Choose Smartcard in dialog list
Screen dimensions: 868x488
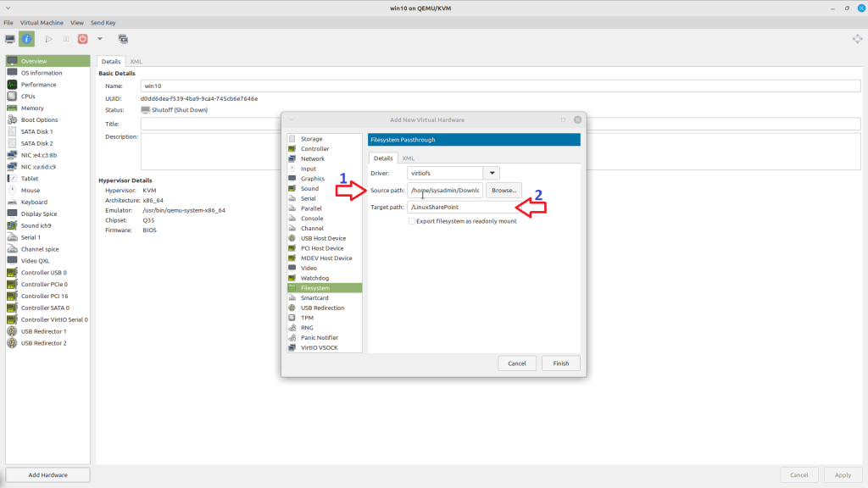coord(325,298)
